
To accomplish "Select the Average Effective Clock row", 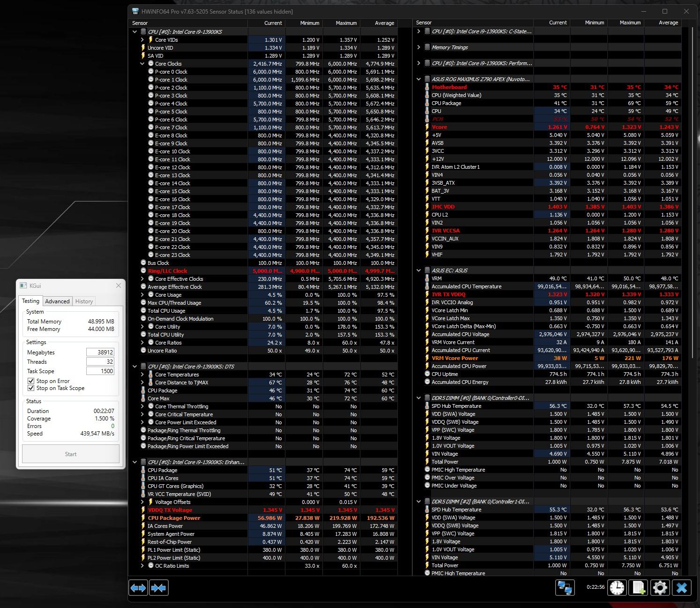I will pos(263,287).
